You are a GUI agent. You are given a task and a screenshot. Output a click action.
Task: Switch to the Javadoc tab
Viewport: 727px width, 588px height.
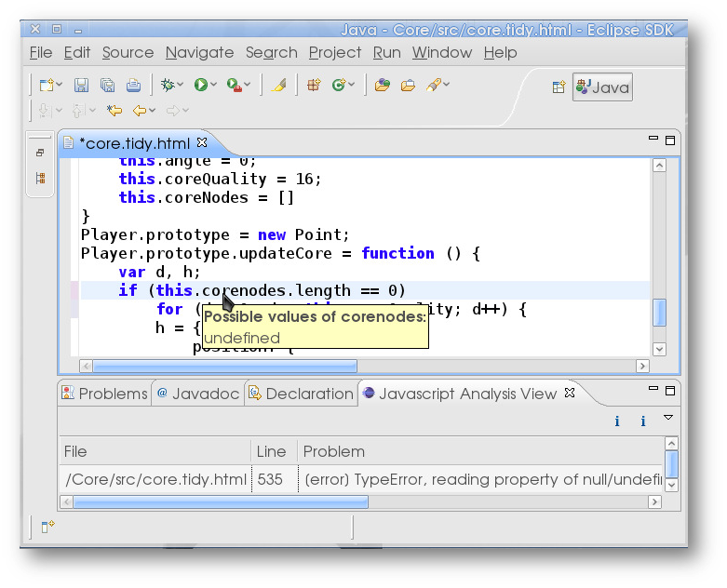click(x=198, y=394)
